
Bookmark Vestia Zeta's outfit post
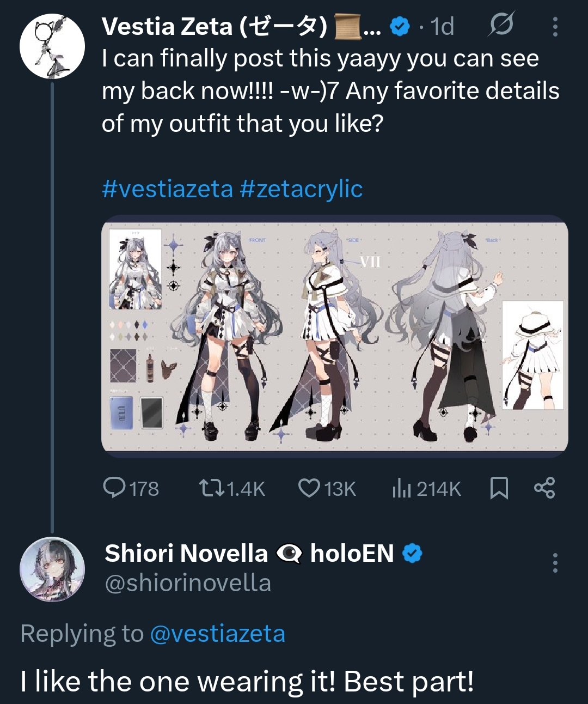point(499,488)
